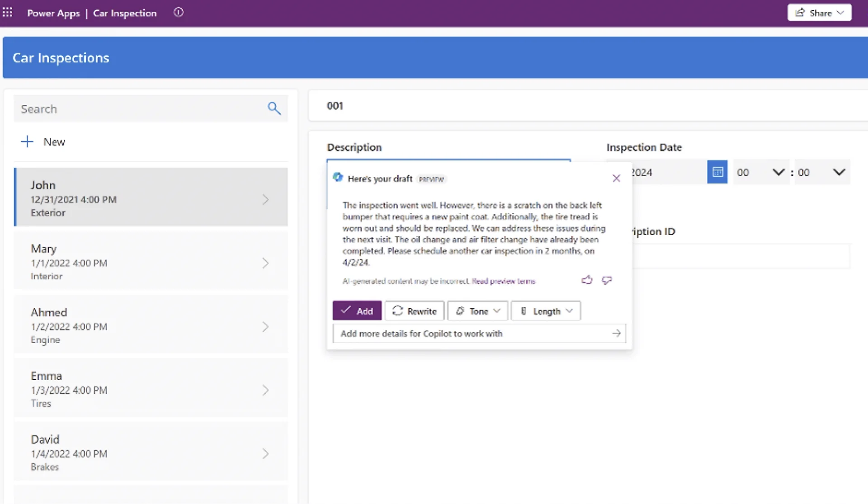This screenshot has width=868, height=504.
Task: Click the PREVIEW badge in draft header
Action: (x=431, y=179)
